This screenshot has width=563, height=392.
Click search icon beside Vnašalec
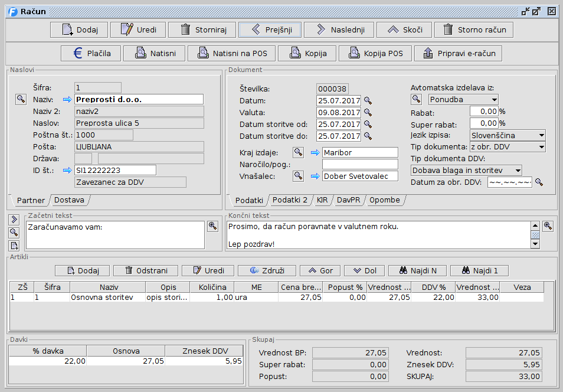[298, 176]
